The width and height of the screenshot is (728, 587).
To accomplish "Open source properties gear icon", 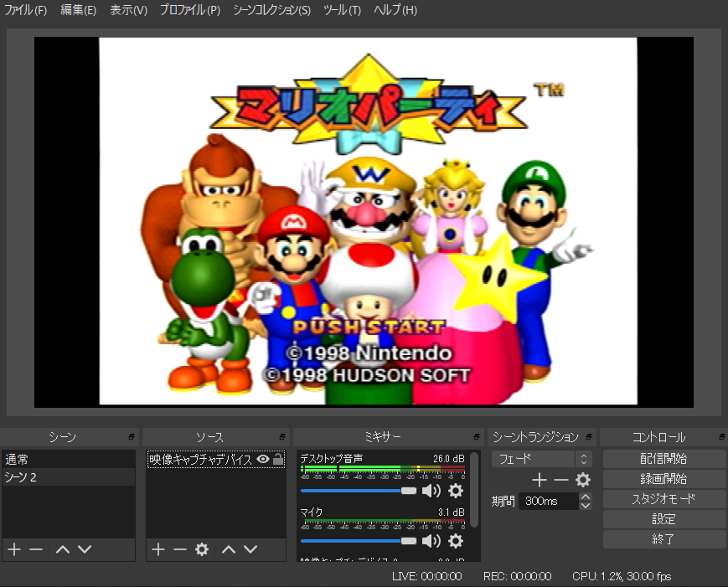I will pos(202,549).
